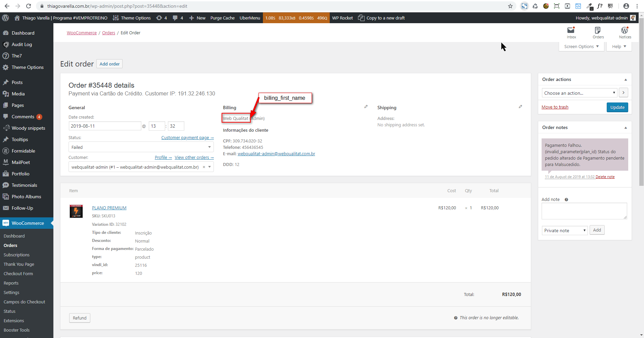644x338 pixels.
Task: Open the Status dropdown showing Failed
Action: (x=141, y=147)
